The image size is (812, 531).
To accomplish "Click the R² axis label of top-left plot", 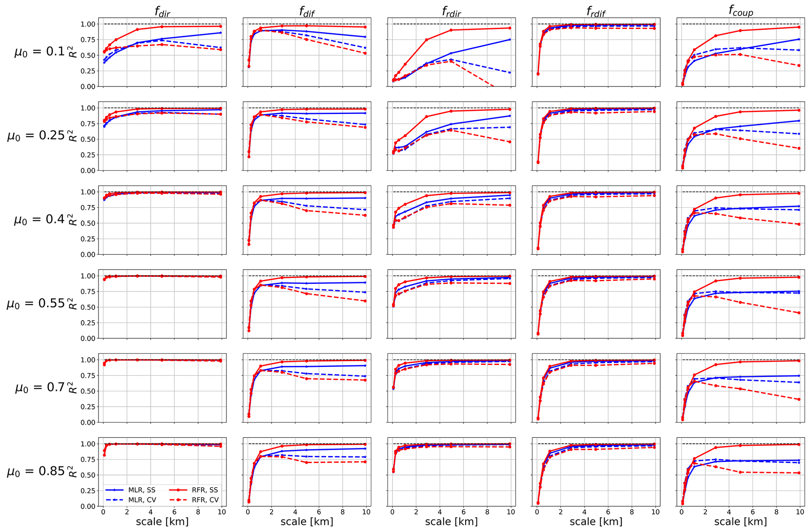I will coord(73,52).
